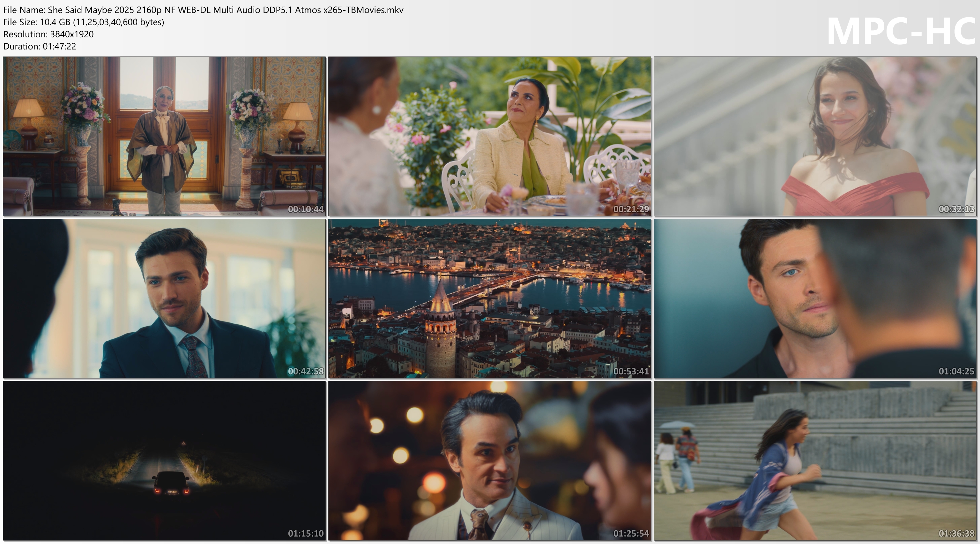Viewport: 980px width, 544px height.
Task: Click the 00:53:41 timestamp label
Action: point(631,371)
